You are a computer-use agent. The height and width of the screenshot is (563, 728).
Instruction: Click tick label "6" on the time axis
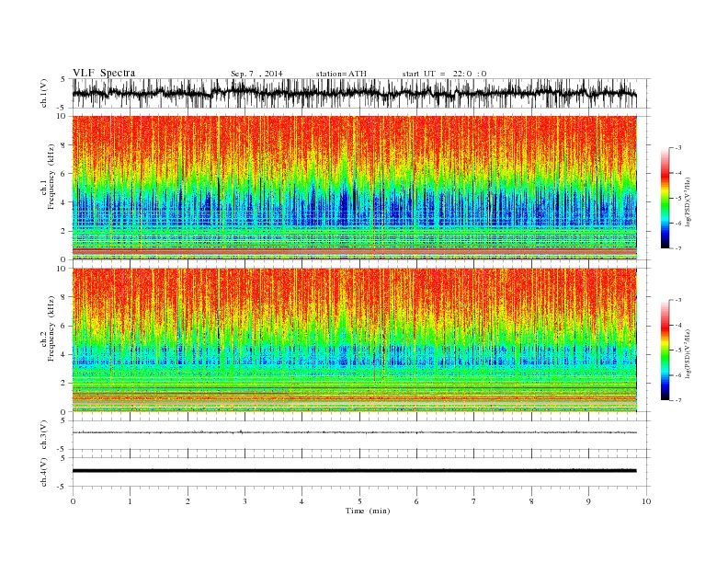pyautogui.click(x=416, y=501)
